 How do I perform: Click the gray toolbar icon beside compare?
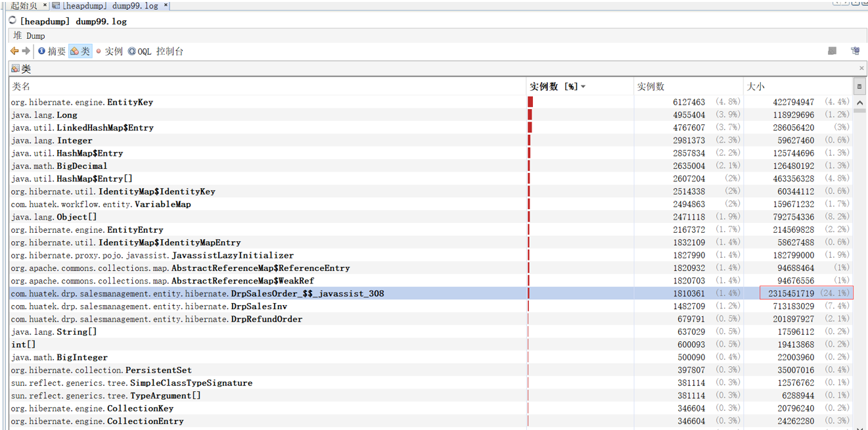(x=832, y=51)
